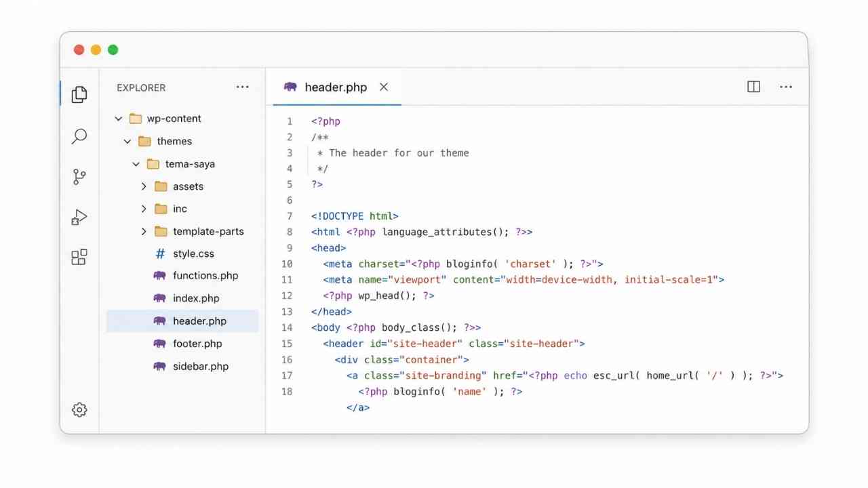The width and height of the screenshot is (868, 488).
Task: Click the hash icon beside style.css
Action: [160, 253]
